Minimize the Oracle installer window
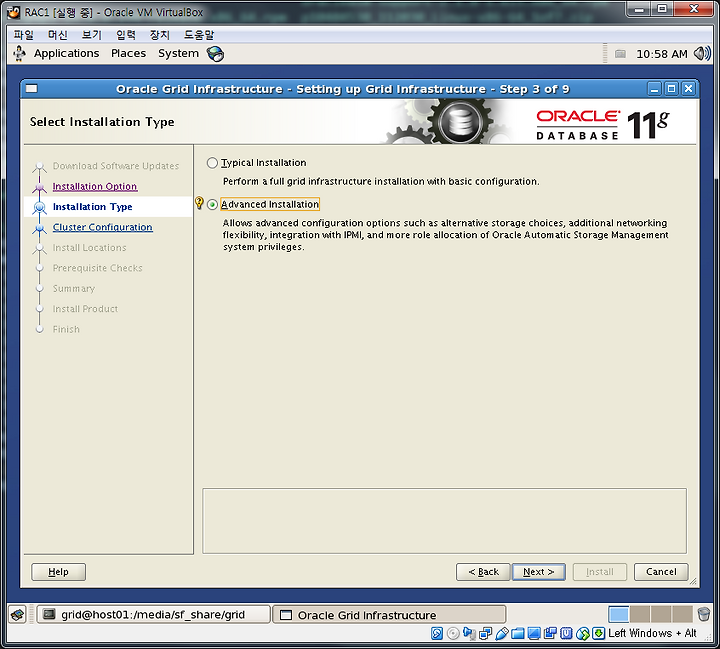Image resolution: width=720 pixels, height=649 pixels. (655, 89)
